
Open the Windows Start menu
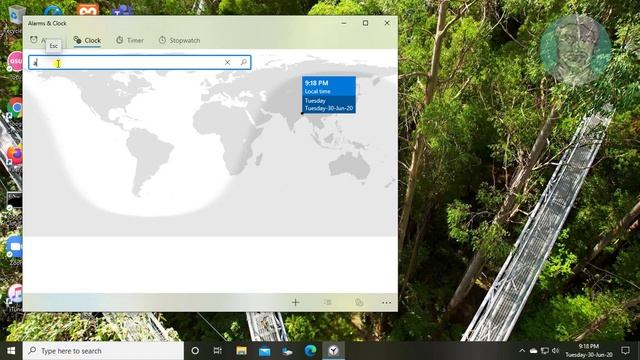pyautogui.click(x=11, y=351)
